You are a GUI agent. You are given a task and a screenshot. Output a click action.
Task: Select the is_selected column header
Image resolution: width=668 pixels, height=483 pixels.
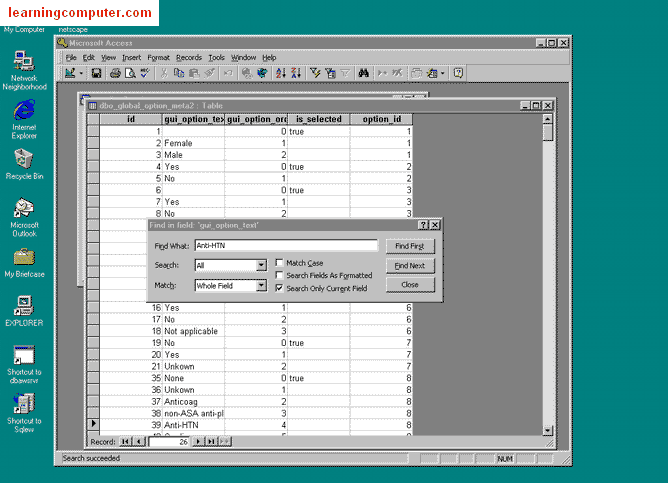[x=319, y=119]
